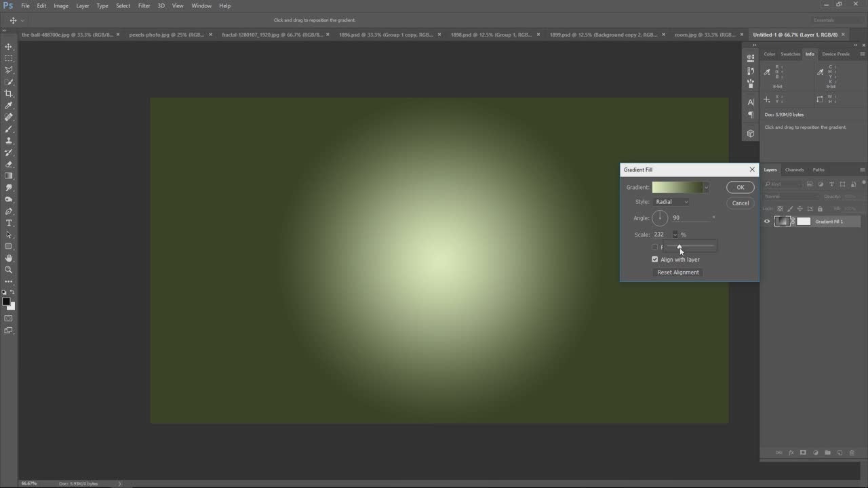This screenshot has height=488, width=868.
Task: Switch to the Channels tab
Action: pos(794,169)
